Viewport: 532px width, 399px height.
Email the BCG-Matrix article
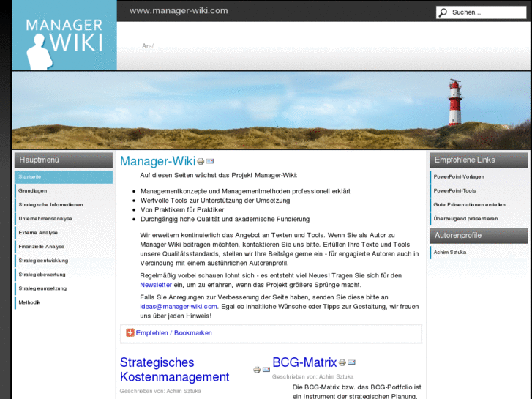coord(351,362)
